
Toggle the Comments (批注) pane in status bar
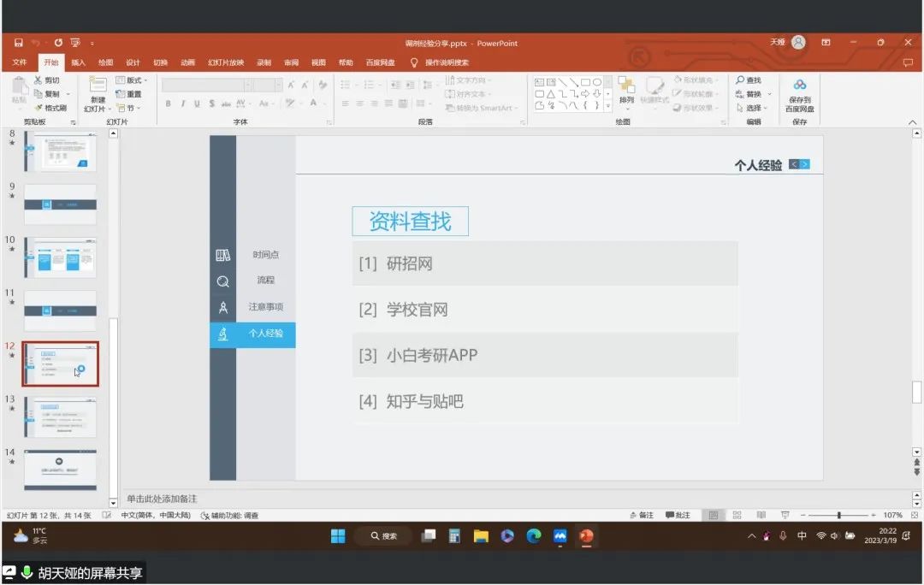point(677,516)
